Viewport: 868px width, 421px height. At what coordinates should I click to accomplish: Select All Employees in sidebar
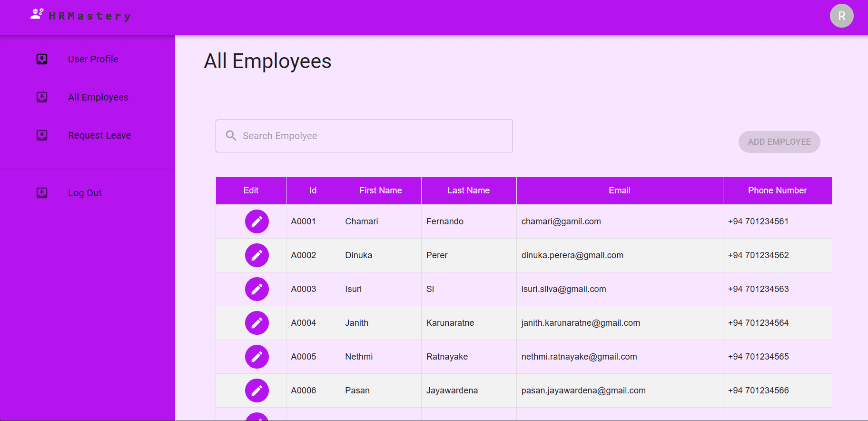[x=98, y=97]
